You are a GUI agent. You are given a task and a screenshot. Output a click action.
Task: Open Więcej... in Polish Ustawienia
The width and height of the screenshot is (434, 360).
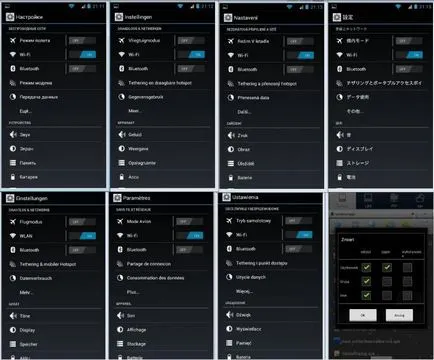pyautogui.click(x=270, y=291)
